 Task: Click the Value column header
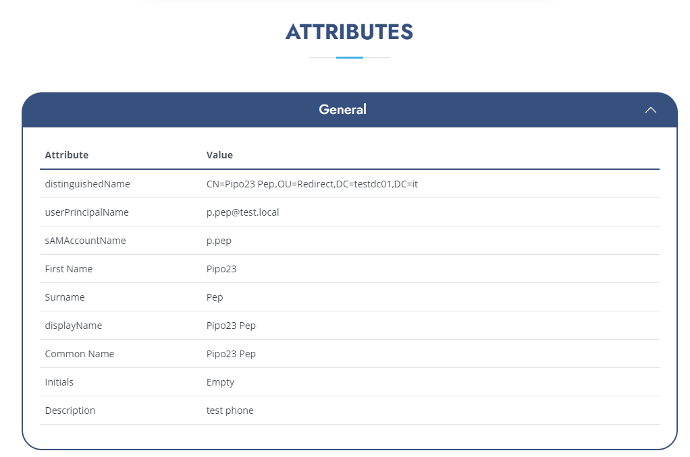[219, 155]
